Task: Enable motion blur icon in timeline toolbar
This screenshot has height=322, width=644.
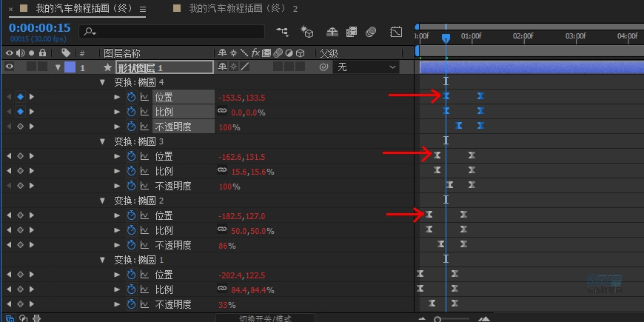Action: [x=371, y=32]
